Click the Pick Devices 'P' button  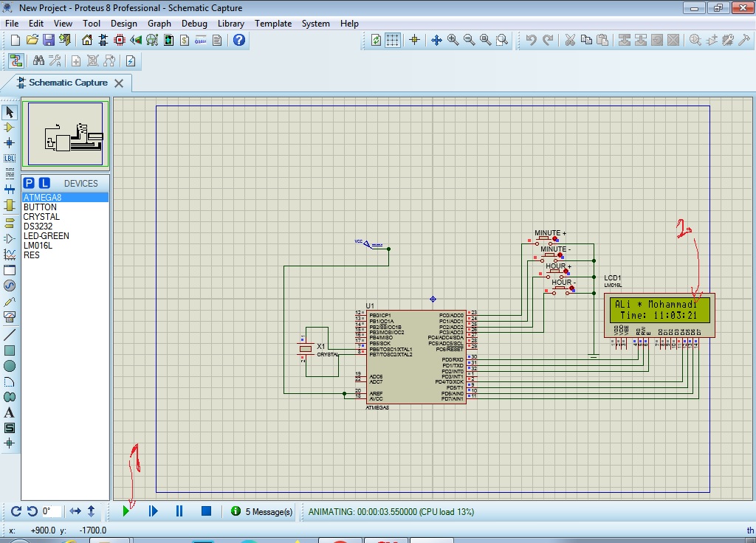point(29,183)
